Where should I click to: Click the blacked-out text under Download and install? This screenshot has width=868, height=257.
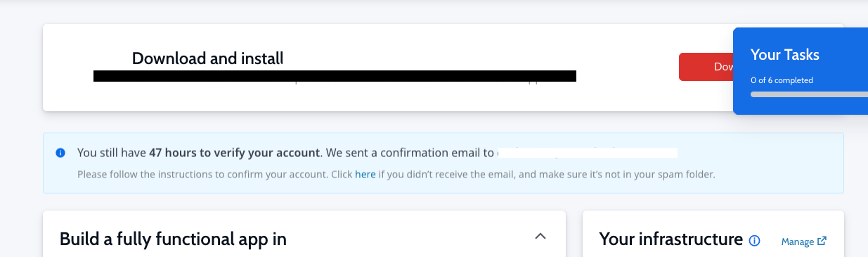point(335,76)
